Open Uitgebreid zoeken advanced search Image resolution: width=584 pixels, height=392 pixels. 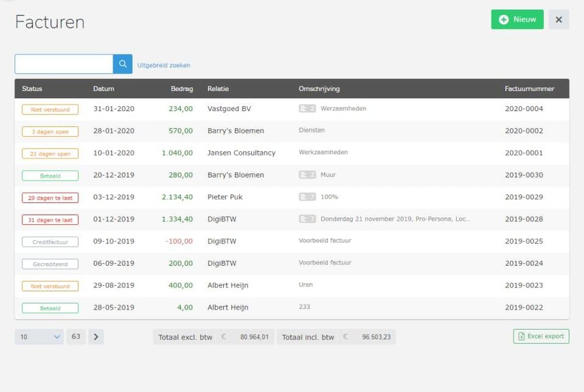coord(164,65)
